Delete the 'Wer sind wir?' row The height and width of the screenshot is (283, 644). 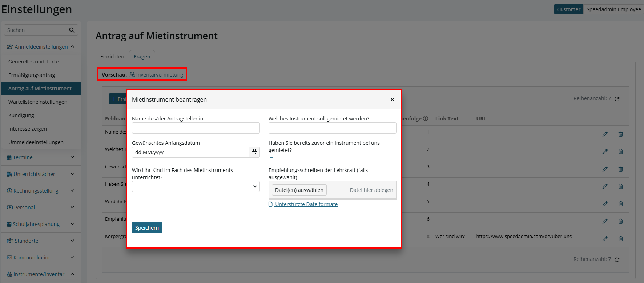621,239
